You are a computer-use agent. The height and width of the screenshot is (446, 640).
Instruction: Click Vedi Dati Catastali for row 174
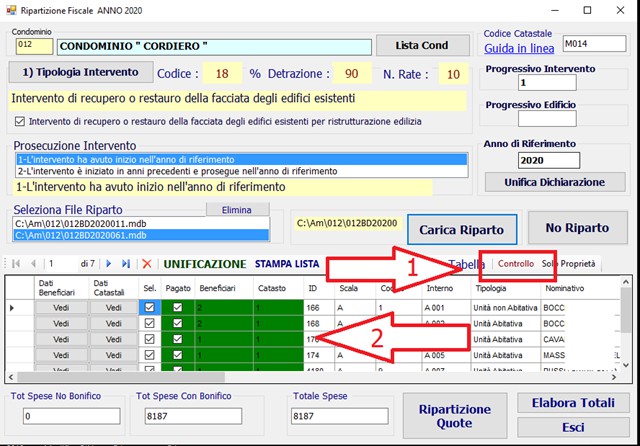click(113, 355)
